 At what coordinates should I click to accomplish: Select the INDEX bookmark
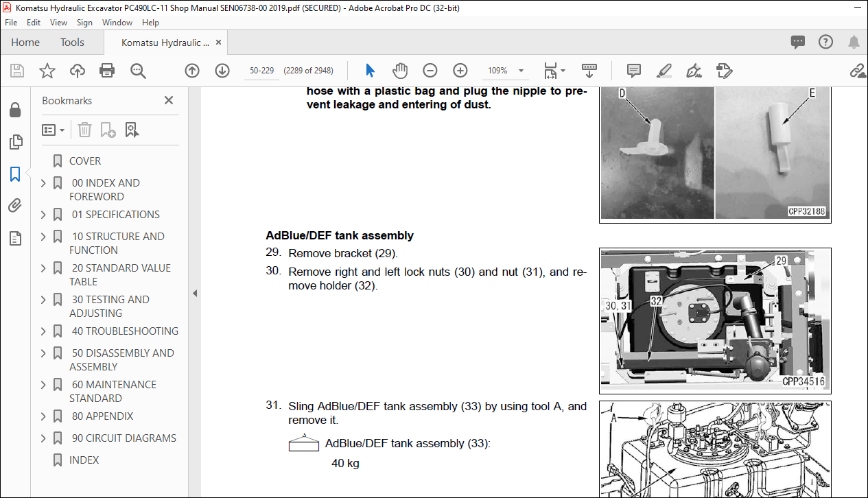84,460
